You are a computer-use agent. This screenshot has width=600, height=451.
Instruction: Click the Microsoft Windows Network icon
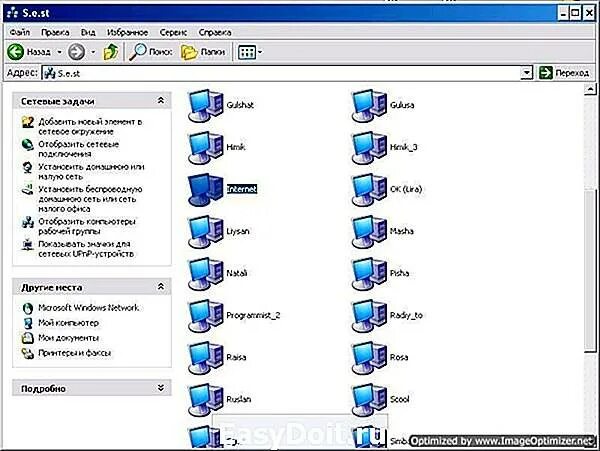coord(28,308)
